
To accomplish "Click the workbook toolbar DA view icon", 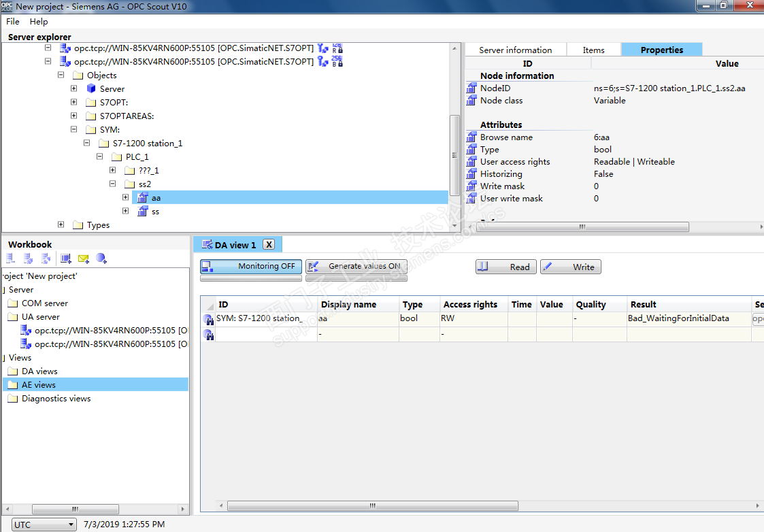I will tap(66, 259).
